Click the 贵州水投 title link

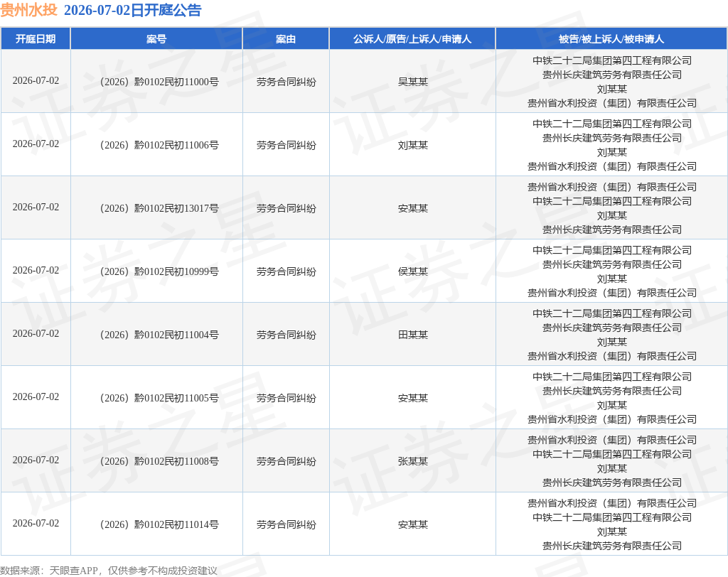click(x=28, y=10)
